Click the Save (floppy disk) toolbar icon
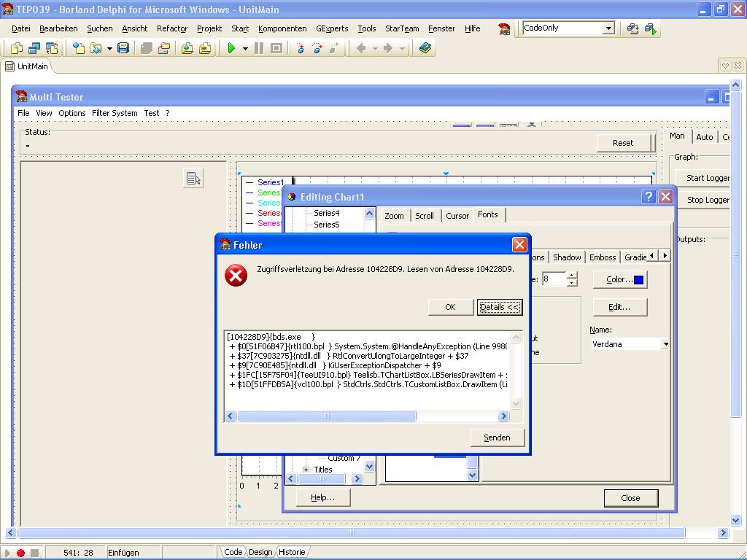This screenshot has height=560, width=747. point(123,48)
